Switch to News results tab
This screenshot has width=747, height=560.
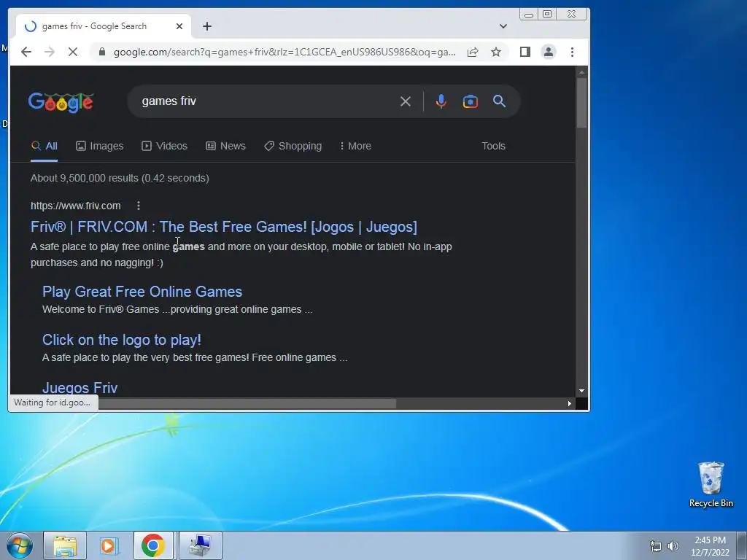tap(226, 146)
